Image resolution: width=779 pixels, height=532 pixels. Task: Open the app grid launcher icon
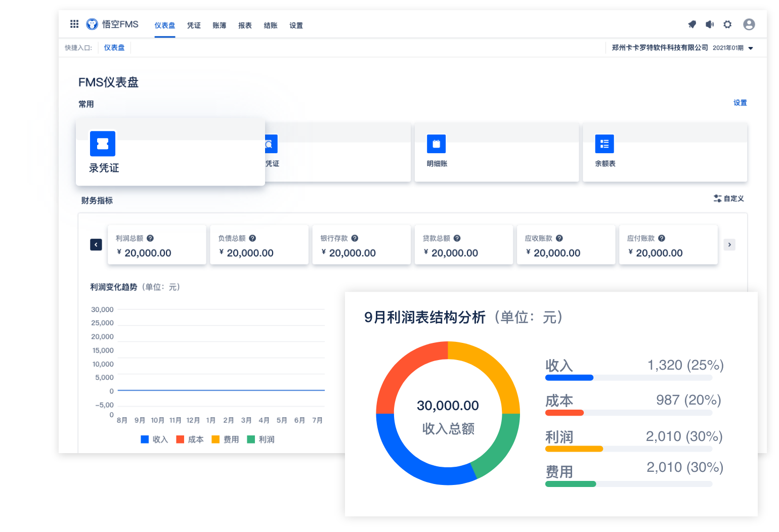(74, 24)
